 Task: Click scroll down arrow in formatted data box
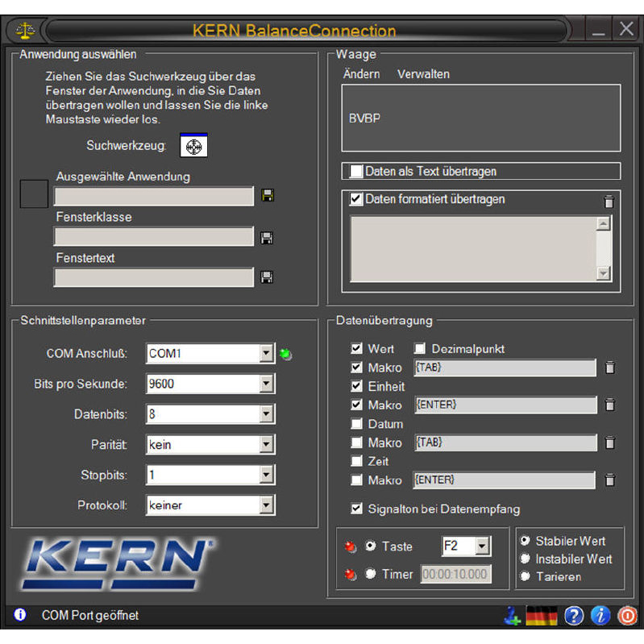604,273
